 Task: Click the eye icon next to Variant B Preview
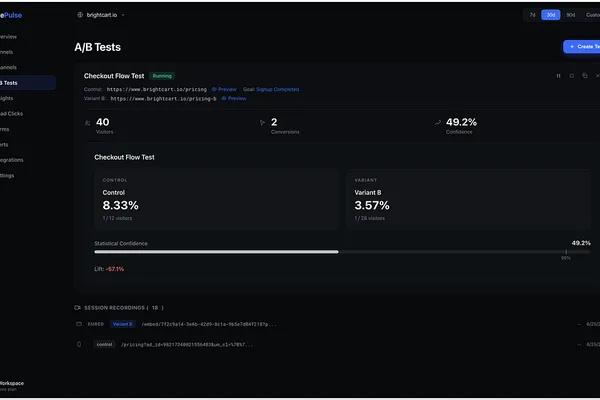click(x=224, y=98)
